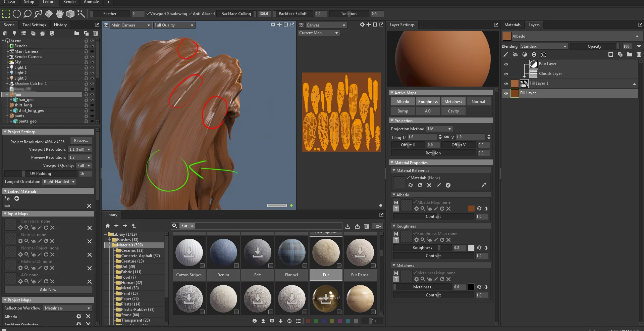This screenshot has width=644, height=331.
Task: Toggle the Roughness active map button
Action: (428, 102)
